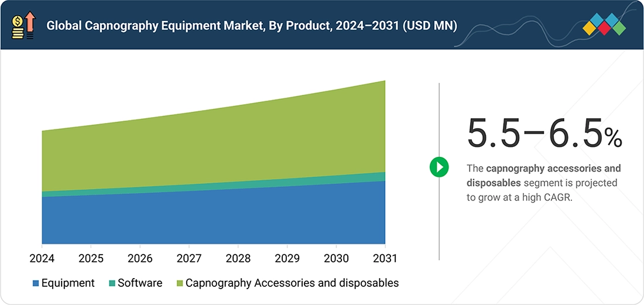The image size is (644, 305).
Task: Click the 5.5–6.5% CAGR figure
Action: pos(544,133)
